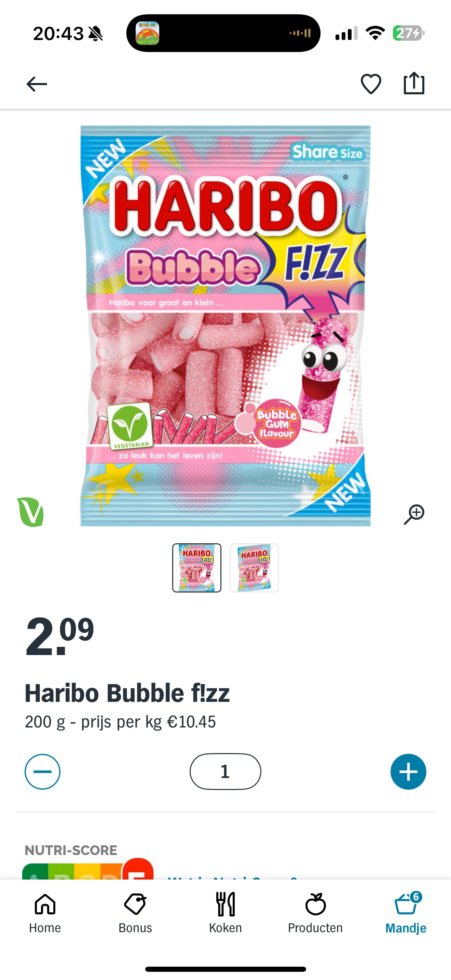Image resolution: width=451 pixels, height=980 pixels.
Task: Tap the quantity field showing 1
Action: 225,772
